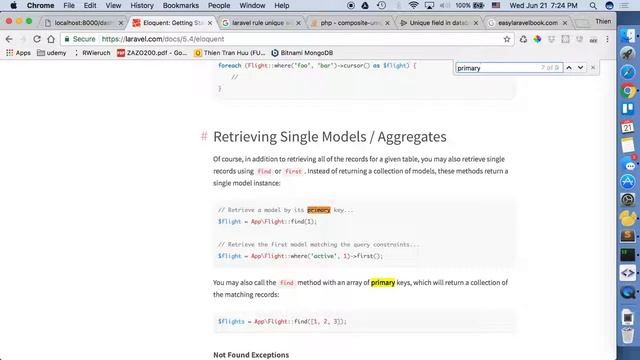
Task: Open the Window menu
Action: [x=252, y=5]
